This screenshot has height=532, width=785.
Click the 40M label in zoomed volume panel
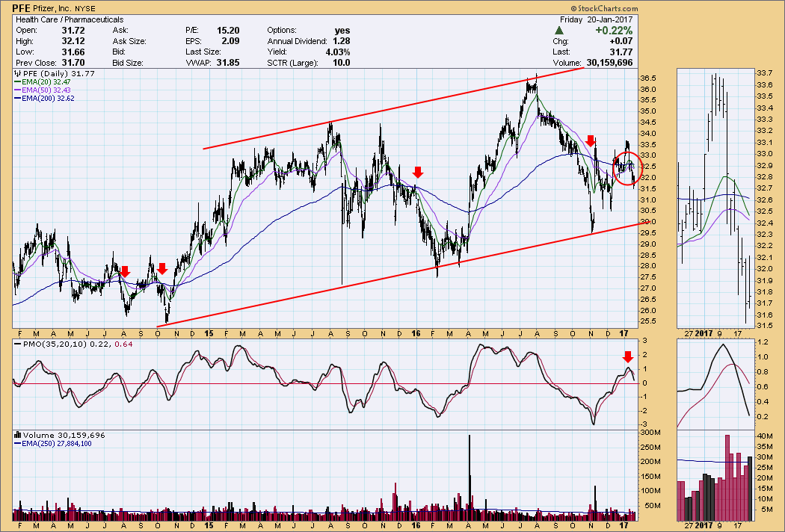coord(766,436)
